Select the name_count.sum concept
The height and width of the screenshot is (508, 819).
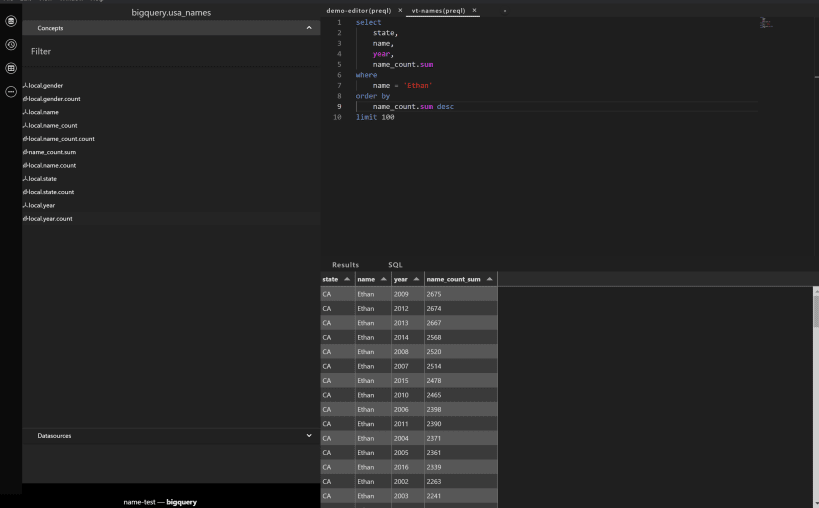(50, 152)
